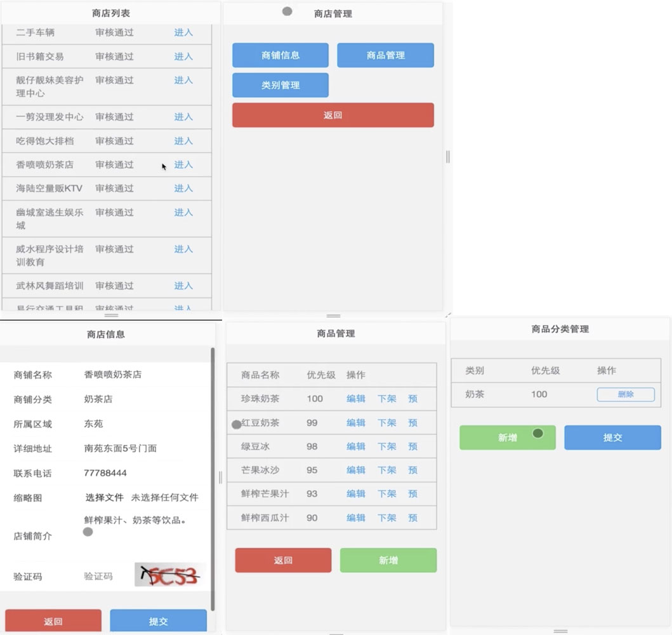Click 新增 in the 商品分类管理 panel

click(x=508, y=438)
